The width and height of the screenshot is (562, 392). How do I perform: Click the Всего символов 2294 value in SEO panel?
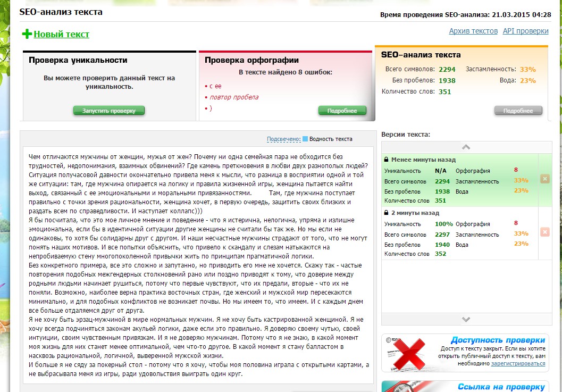447,69
